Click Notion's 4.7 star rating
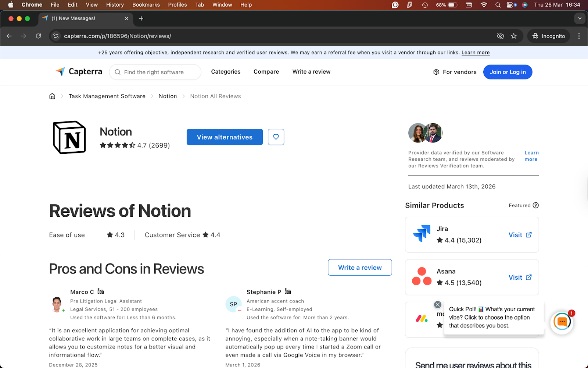This screenshot has width=588, height=368. [135, 145]
